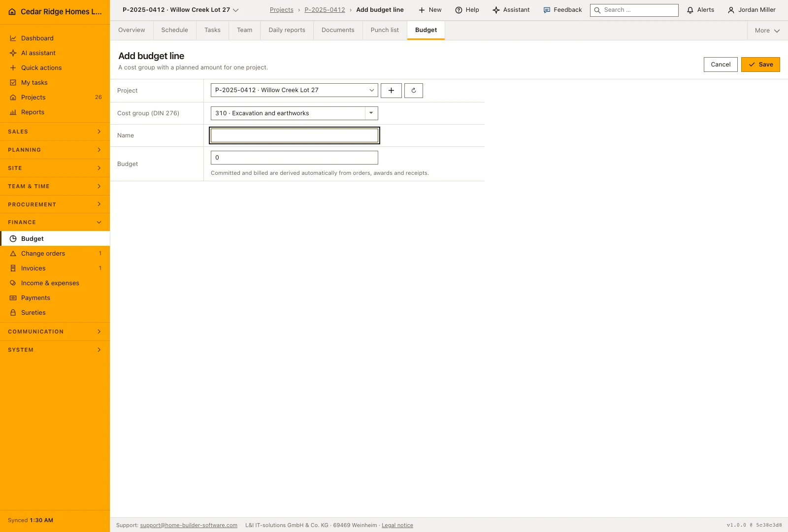The width and height of the screenshot is (788, 532).
Task: Follow the Projects breadcrumb link
Action: point(282,10)
